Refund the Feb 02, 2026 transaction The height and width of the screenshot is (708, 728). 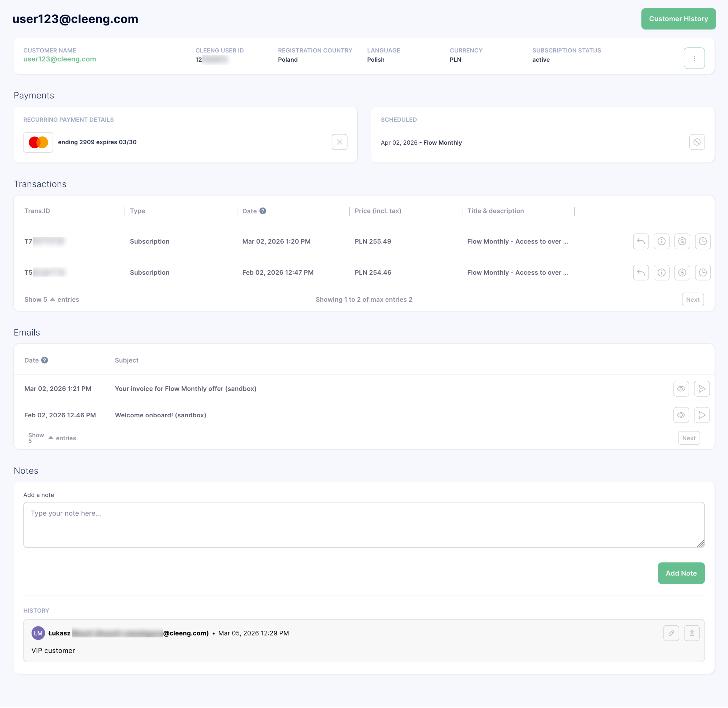tap(641, 272)
